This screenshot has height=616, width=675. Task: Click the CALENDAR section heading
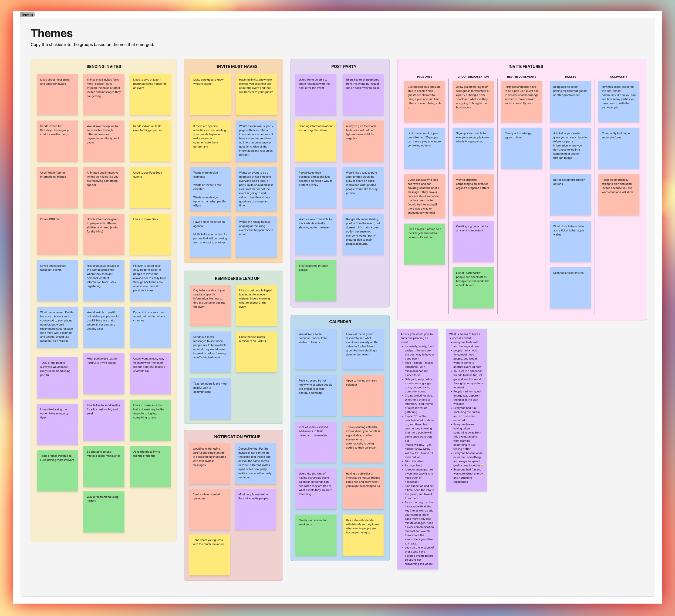coord(340,322)
